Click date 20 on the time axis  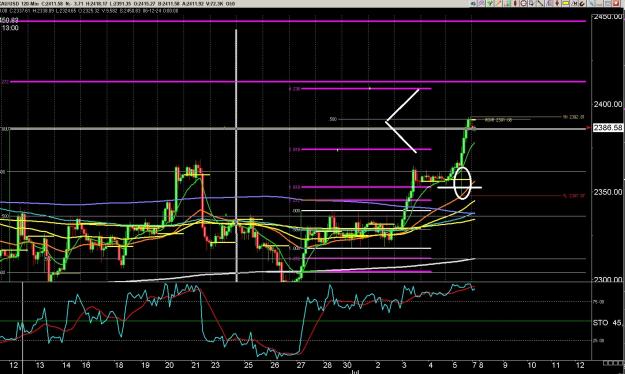pos(169,365)
